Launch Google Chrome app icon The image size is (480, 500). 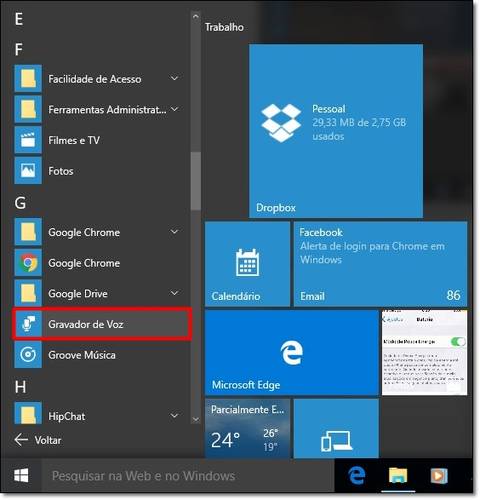[28, 263]
